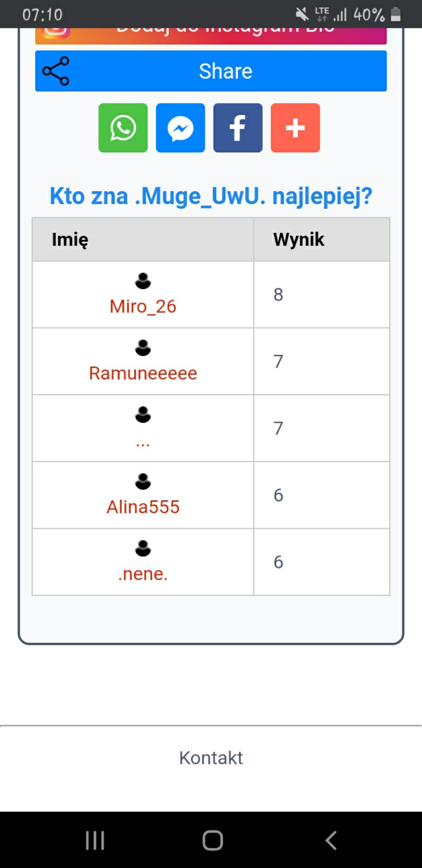Screen dimensions: 422x868
Task: Tap the avatar icon above .nene.
Action: pyautogui.click(x=143, y=548)
